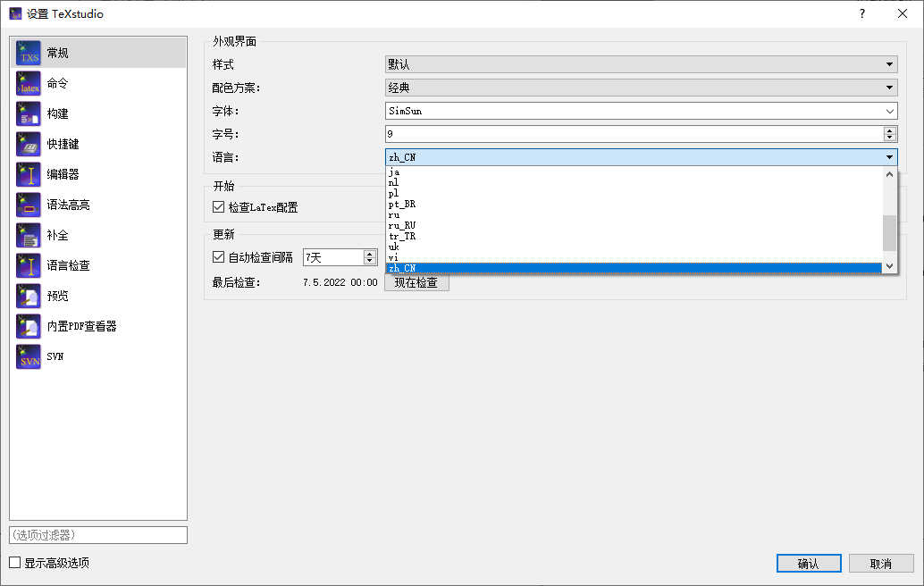Click the 确认 button to confirm

pos(808,563)
